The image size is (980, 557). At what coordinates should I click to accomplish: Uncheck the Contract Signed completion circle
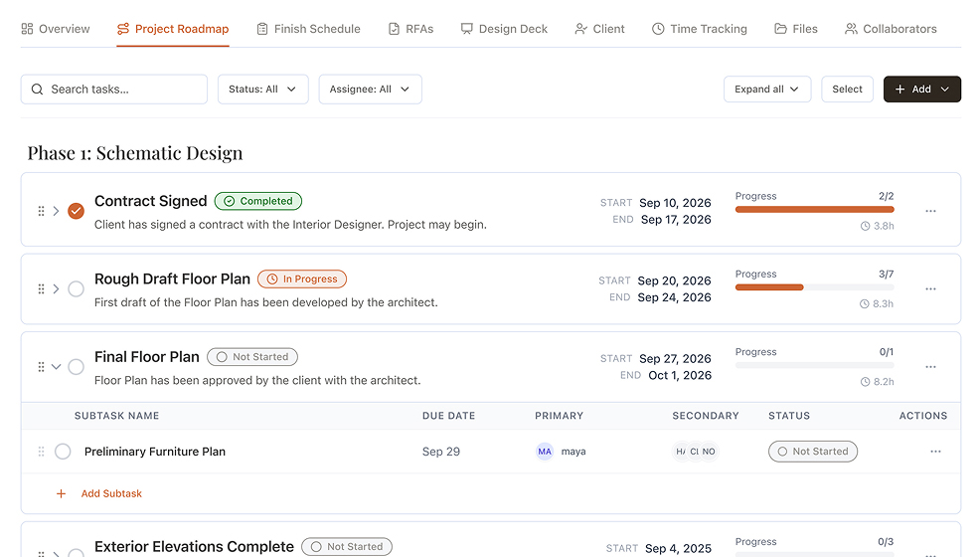coord(77,211)
